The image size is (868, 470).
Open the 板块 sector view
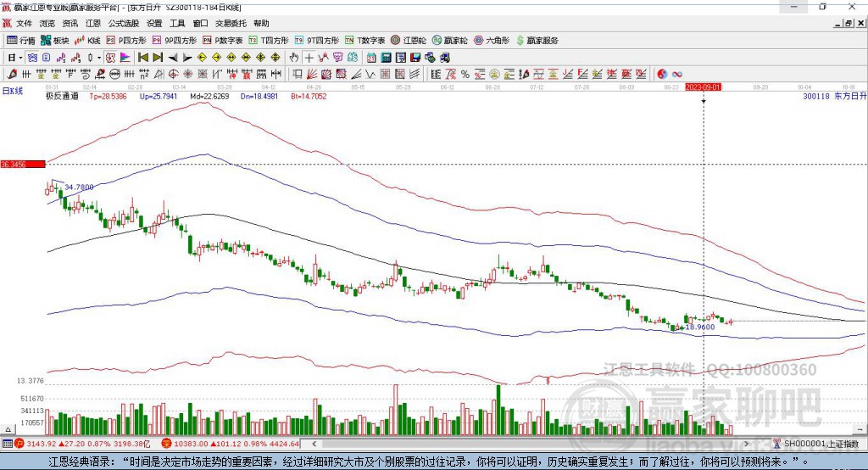pos(55,41)
